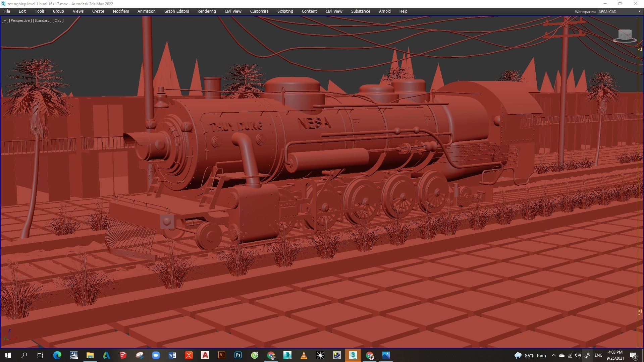The image size is (644, 362).
Task: Open the [Standard] viewport quality menu
Action: [x=42, y=20]
